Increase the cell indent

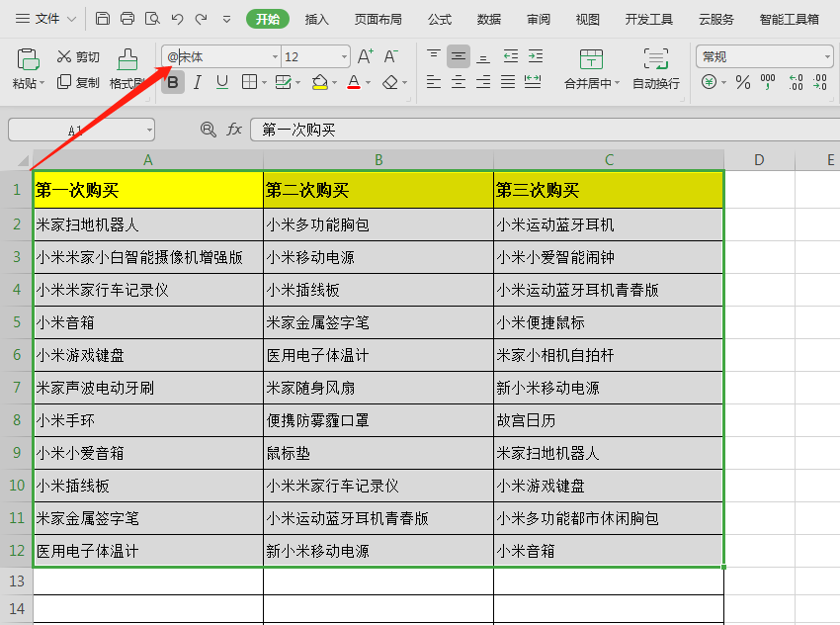pos(536,55)
